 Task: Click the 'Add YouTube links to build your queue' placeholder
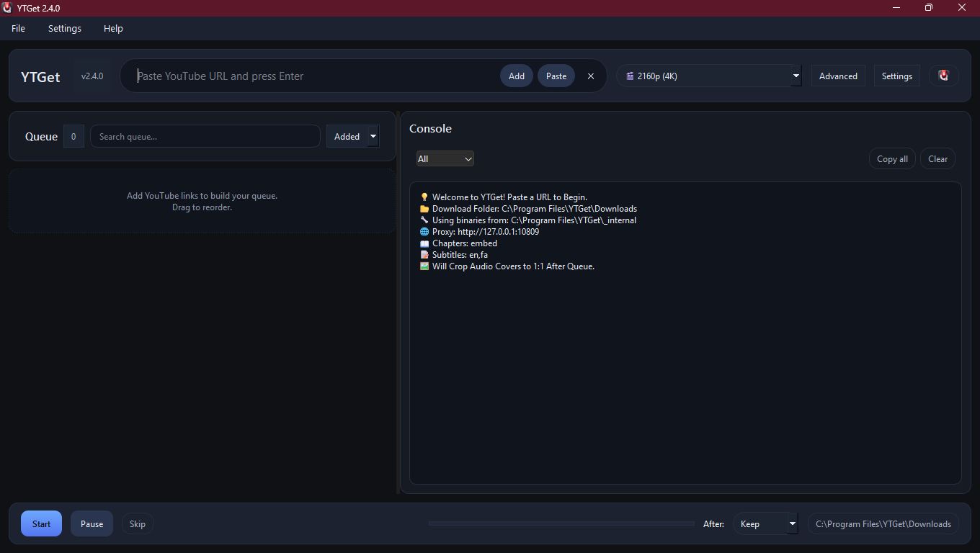click(202, 195)
